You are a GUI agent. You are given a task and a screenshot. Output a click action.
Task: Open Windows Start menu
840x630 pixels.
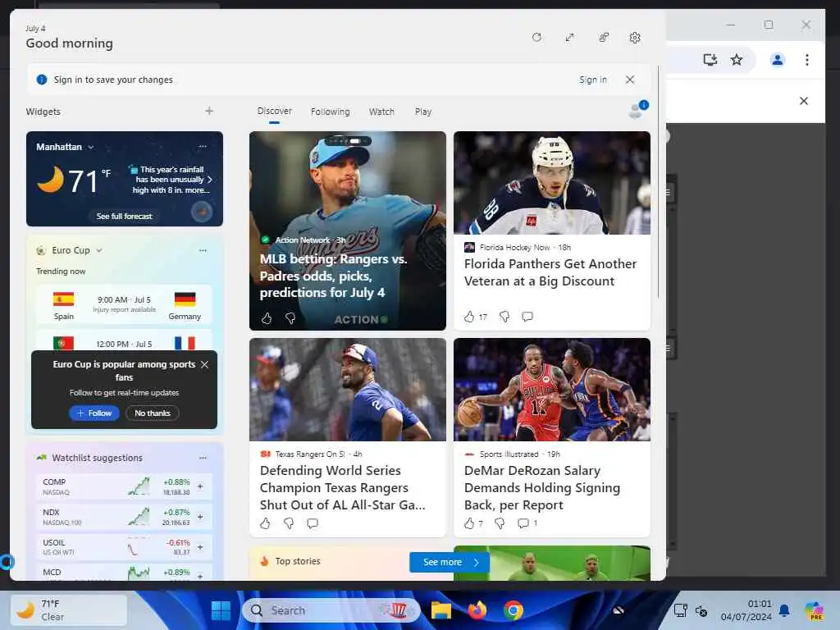(x=221, y=610)
